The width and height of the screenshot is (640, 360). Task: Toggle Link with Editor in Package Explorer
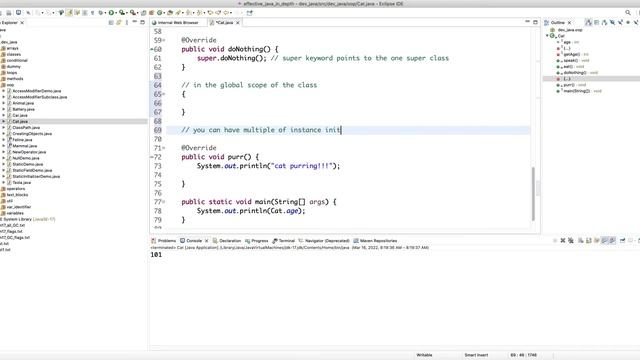point(119,22)
